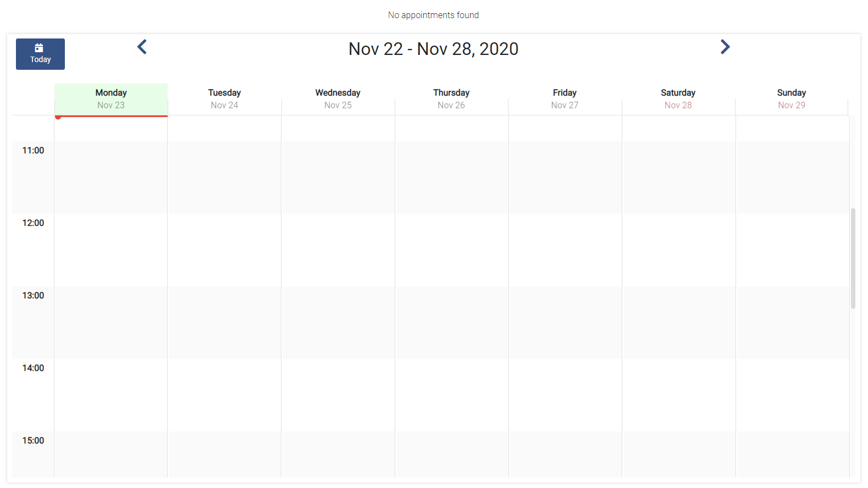
Task: Click the 13:00 slot on Saturday
Action: 679,323
